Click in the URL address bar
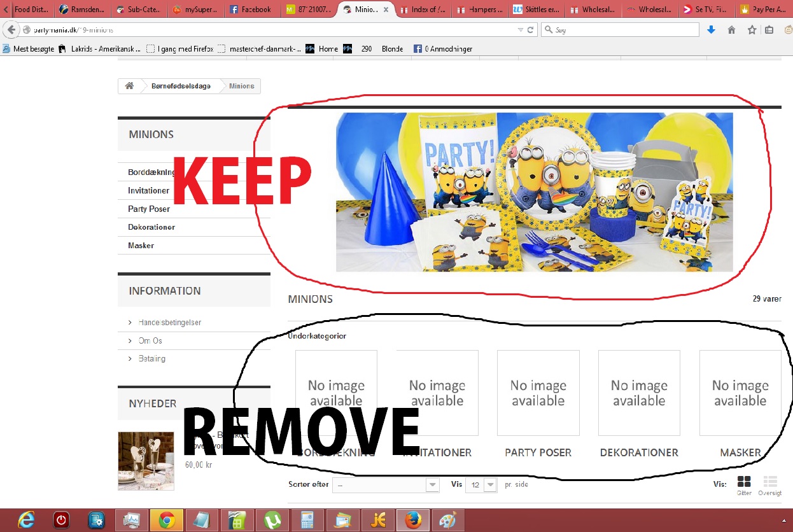 [270, 30]
